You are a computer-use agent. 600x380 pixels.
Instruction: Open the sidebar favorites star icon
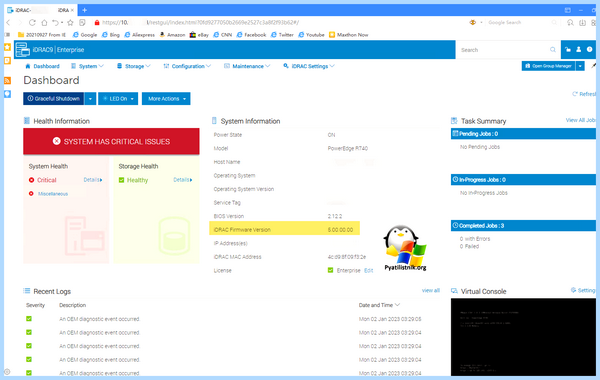click(x=7, y=47)
